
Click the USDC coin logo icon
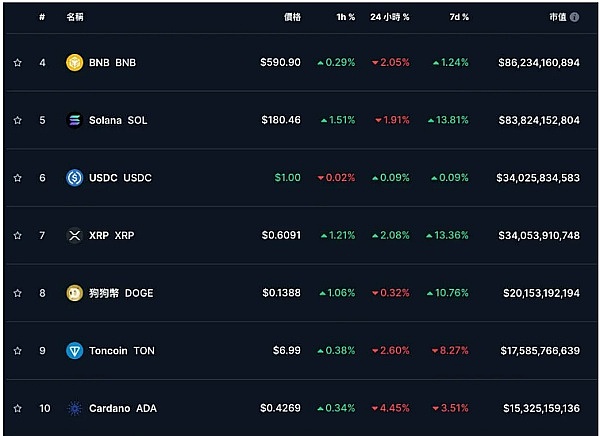(74, 178)
